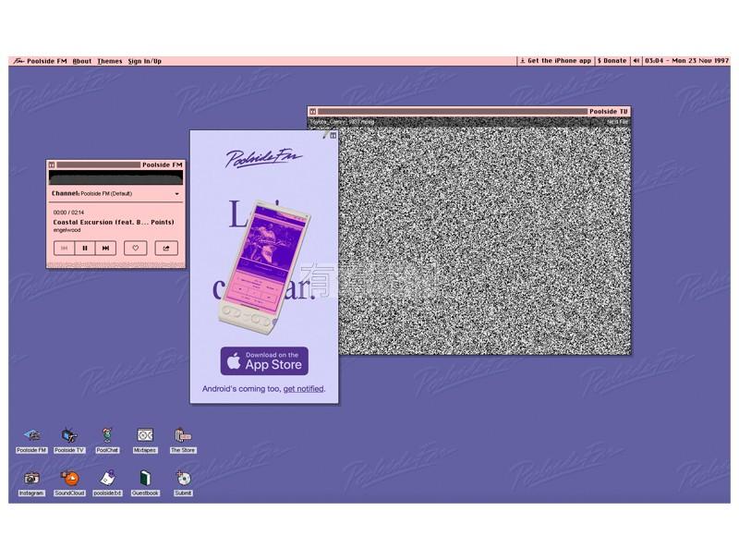Favorite the track with heart button
This screenshot has height=560, width=739.
coord(136,248)
